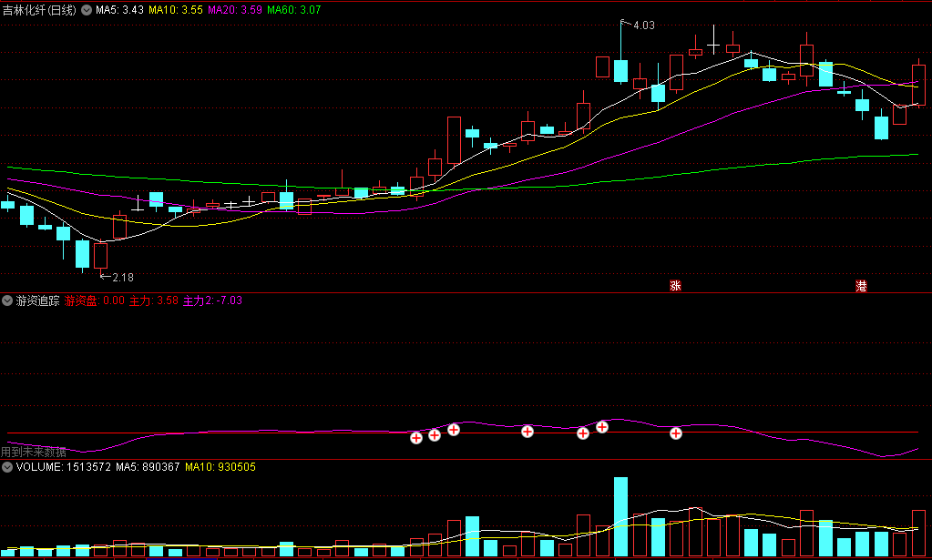Select the MA60: 3.07 price label

(x=293, y=10)
